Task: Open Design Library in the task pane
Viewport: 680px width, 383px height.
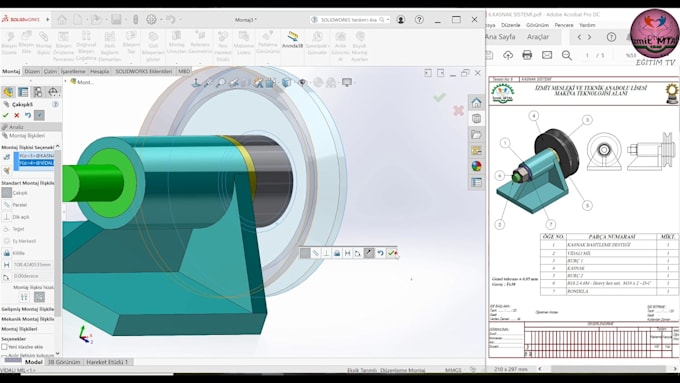Action: pyautogui.click(x=476, y=118)
